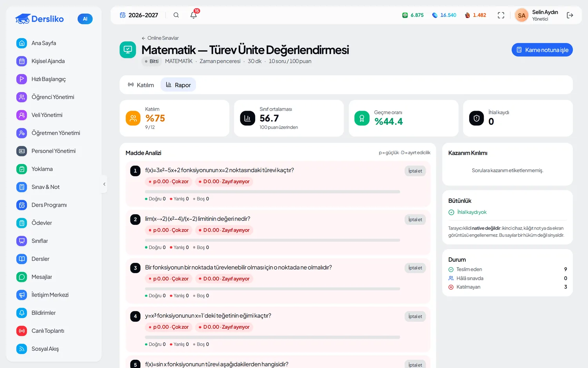Select the Rapor tab
This screenshot has width=588, height=368.
tap(178, 85)
